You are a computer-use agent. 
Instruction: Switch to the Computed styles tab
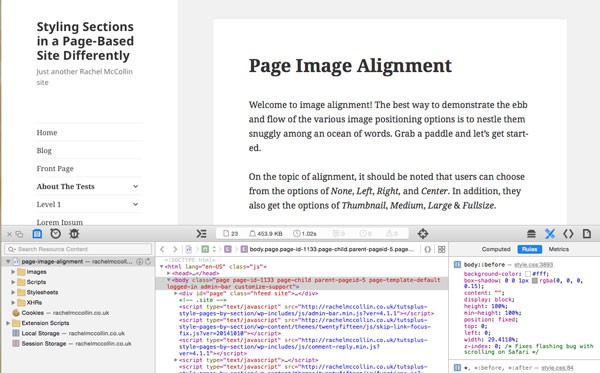[496, 249]
